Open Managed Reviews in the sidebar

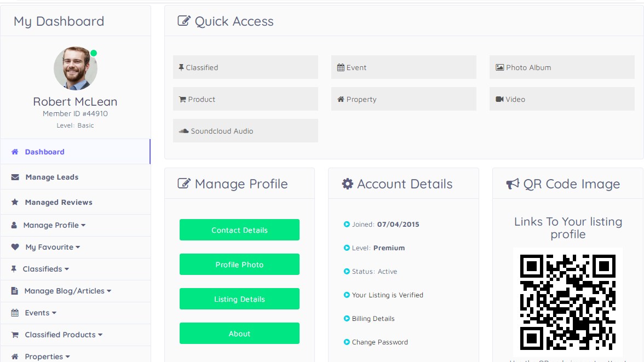click(76, 202)
